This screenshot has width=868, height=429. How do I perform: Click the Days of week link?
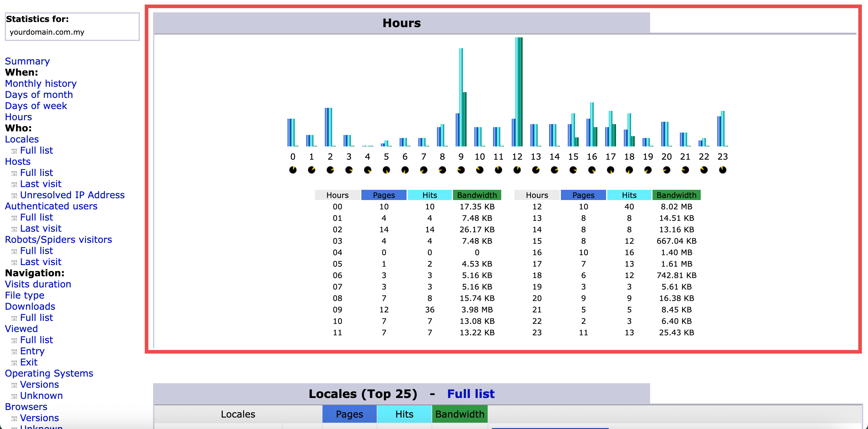[36, 106]
